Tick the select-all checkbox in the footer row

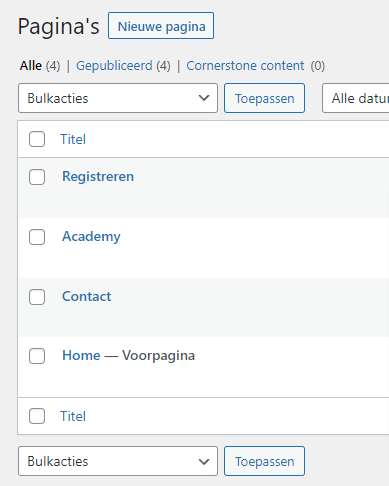click(37, 416)
